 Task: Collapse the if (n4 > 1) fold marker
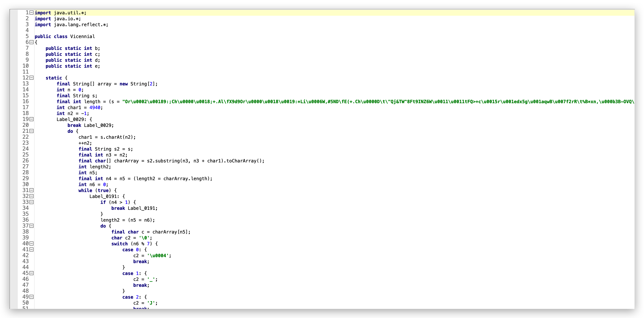click(31, 202)
